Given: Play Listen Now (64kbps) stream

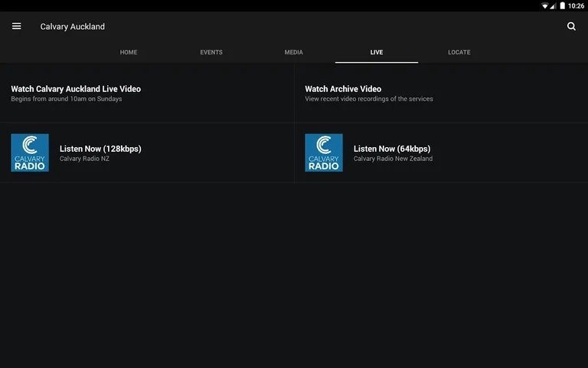Looking at the screenshot, I should [441, 153].
